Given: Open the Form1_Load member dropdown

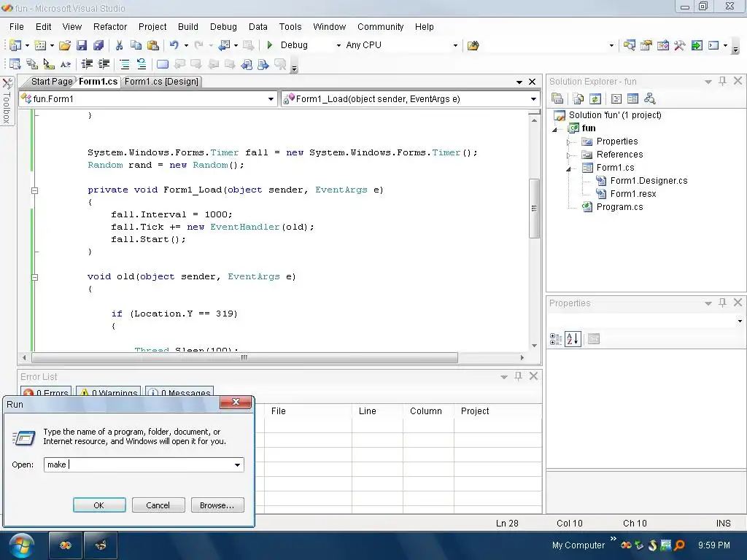Looking at the screenshot, I should (533, 99).
